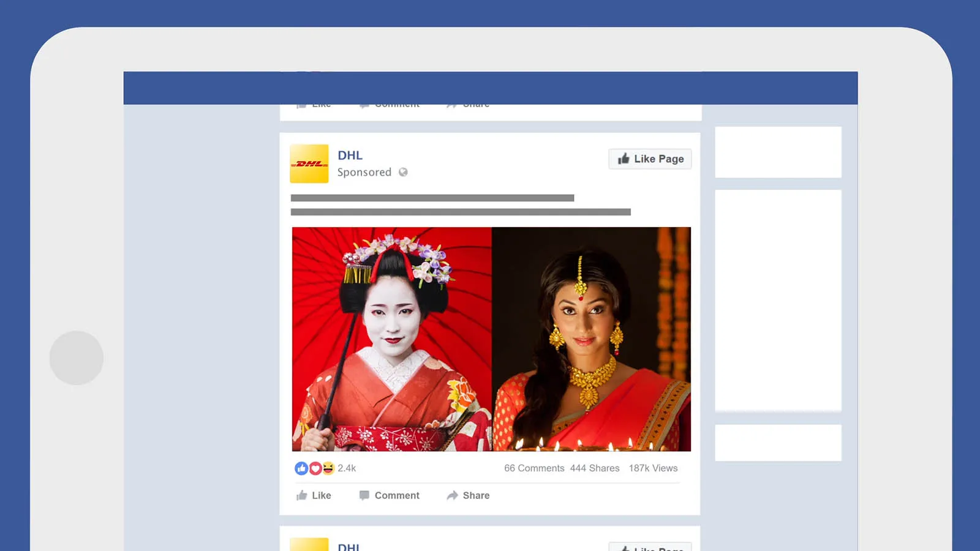View the 66 Comments link
Screen dimensions: 980x551
(534, 468)
